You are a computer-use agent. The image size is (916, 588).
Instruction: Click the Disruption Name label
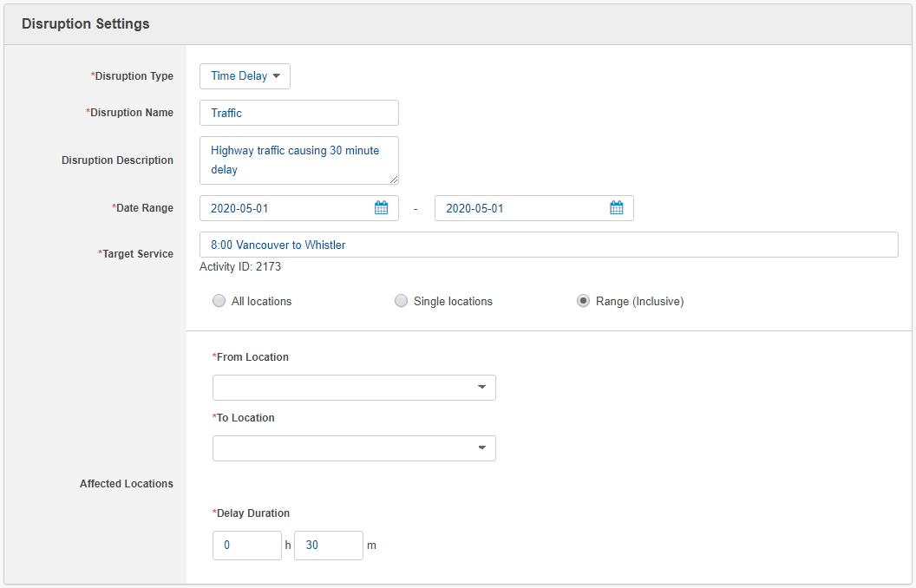click(130, 113)
